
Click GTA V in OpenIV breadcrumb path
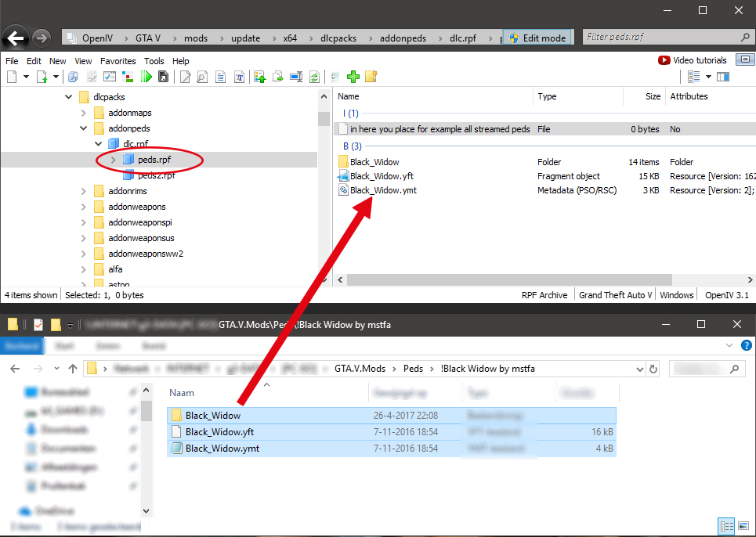148,38
